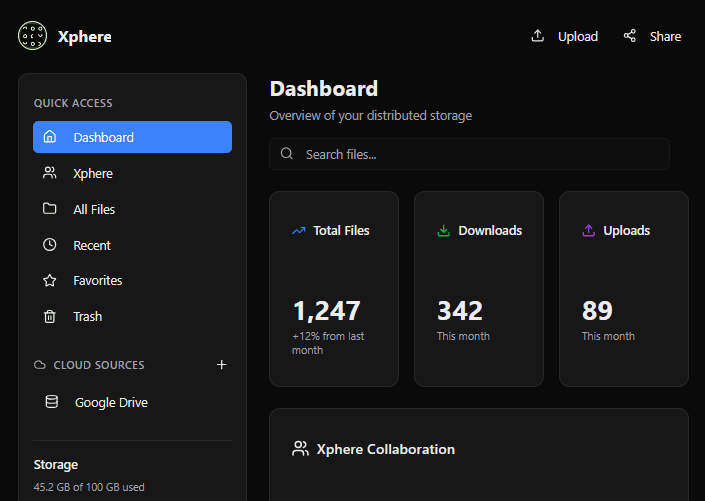The height and width of the screenshot is (501, 705).
Task: Click the 1,247 total files value
Action: click(x=326, y=310)
